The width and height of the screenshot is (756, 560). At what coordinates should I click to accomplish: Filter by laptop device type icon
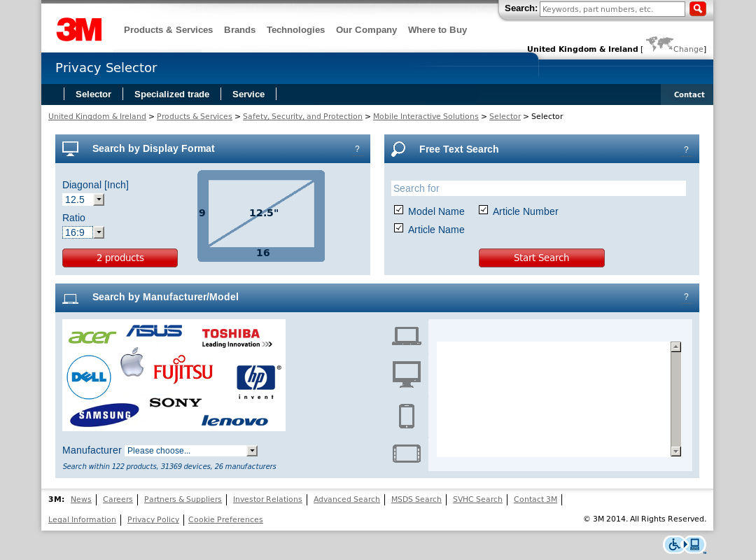[407, 336]
